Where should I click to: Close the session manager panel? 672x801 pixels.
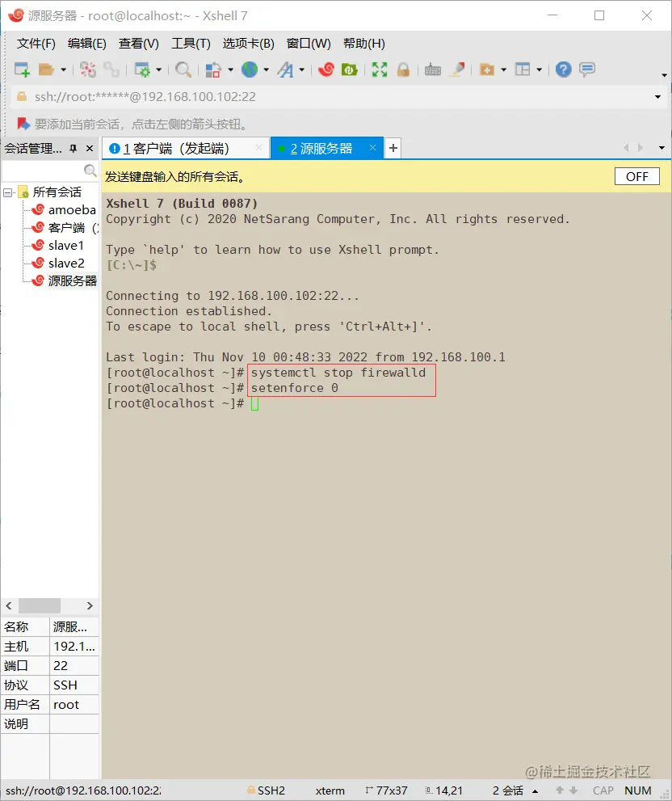click(x=90, y=149)
